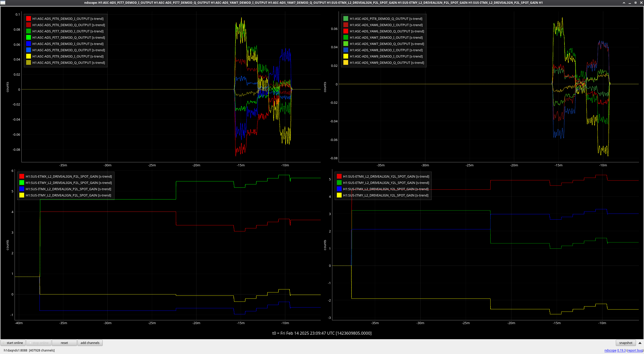Open the 0.19.3 version link
644x354 pixels.
pyautogui.click(x=621, y=350)
